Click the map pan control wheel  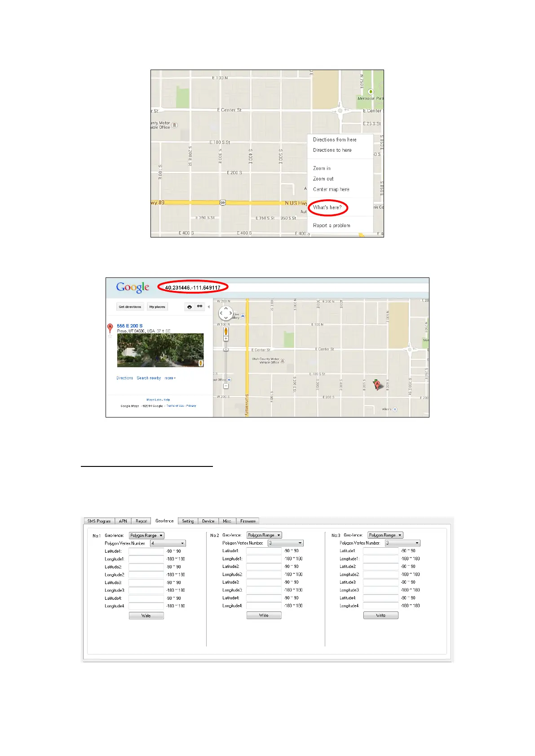pos(225,313)
